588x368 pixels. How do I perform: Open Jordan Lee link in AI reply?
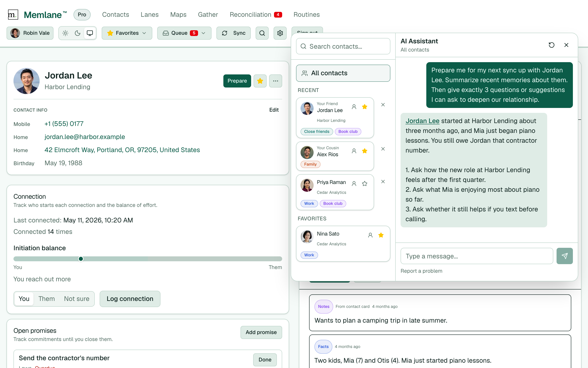[x=422, y=121]
